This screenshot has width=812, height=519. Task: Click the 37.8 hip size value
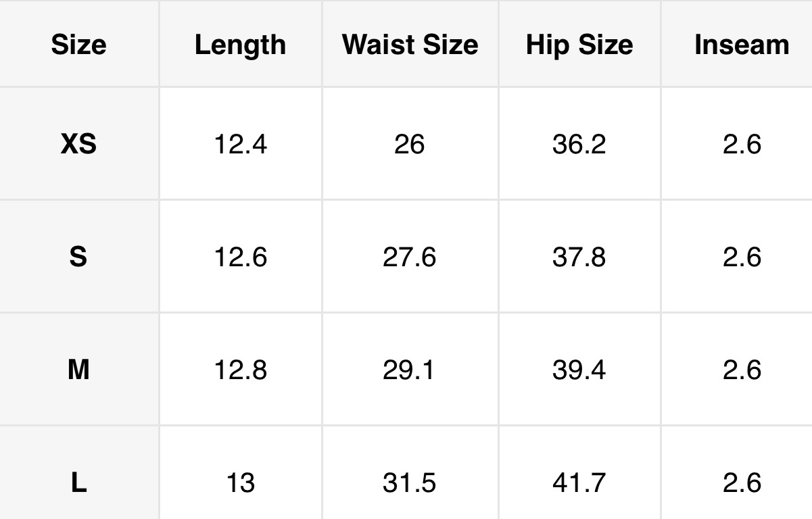[579, 257]
